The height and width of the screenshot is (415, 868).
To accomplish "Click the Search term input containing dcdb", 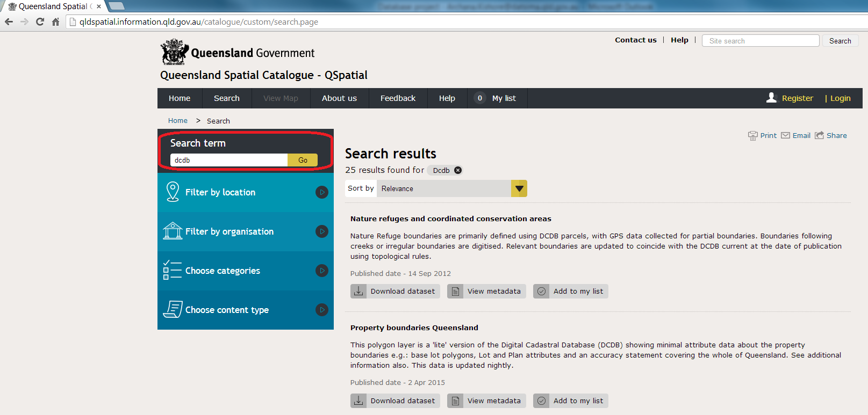I will [x=229, y=160].
